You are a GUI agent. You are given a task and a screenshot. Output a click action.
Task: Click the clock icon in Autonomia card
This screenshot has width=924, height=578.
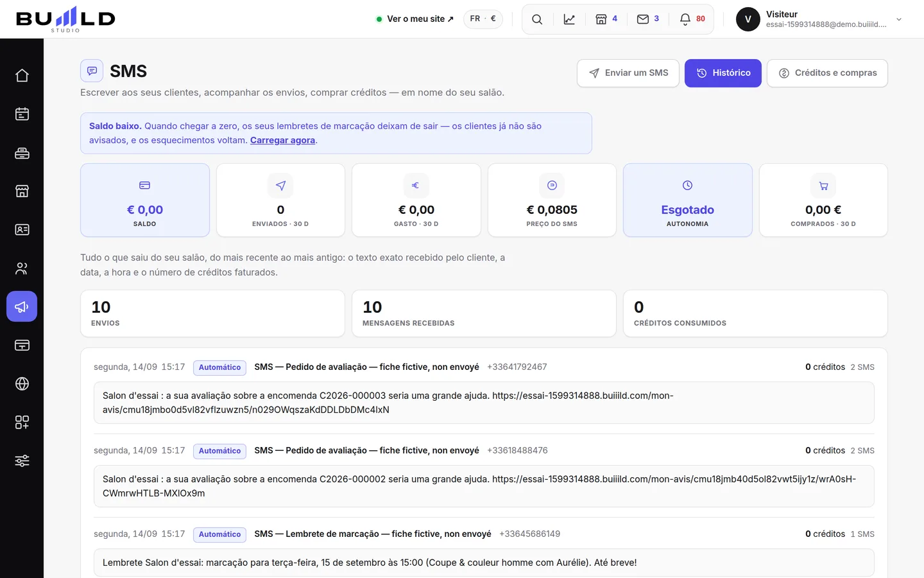point(687,186)
